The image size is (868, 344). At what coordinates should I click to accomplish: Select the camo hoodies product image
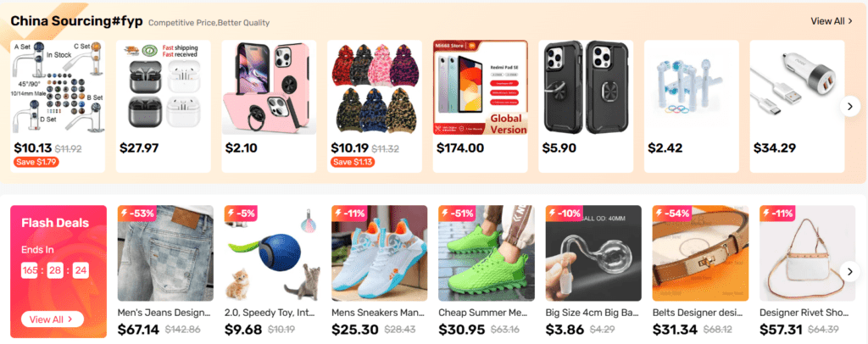(x=375, y=87)
